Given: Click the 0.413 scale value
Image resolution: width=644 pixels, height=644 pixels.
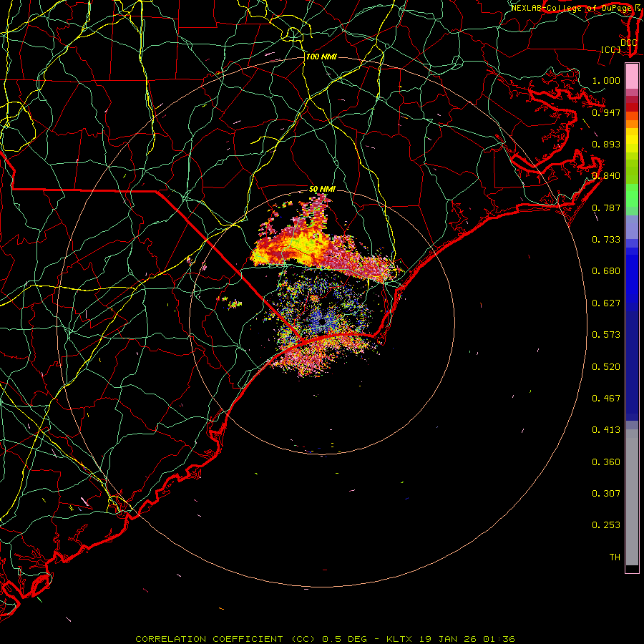Looking at the screenshot, I should point(606,430).
